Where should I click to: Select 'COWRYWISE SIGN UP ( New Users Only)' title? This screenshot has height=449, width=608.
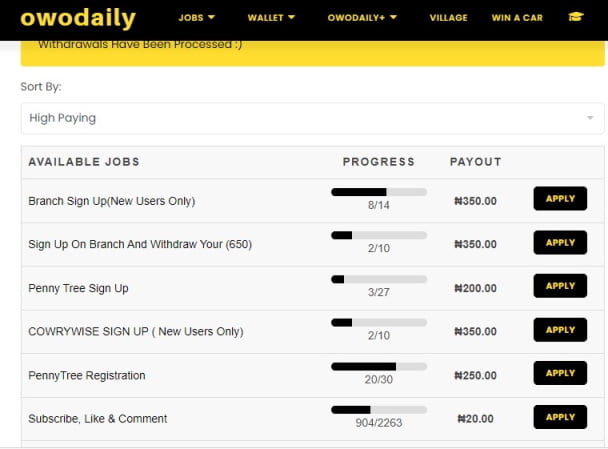click(x=136, y=332)
